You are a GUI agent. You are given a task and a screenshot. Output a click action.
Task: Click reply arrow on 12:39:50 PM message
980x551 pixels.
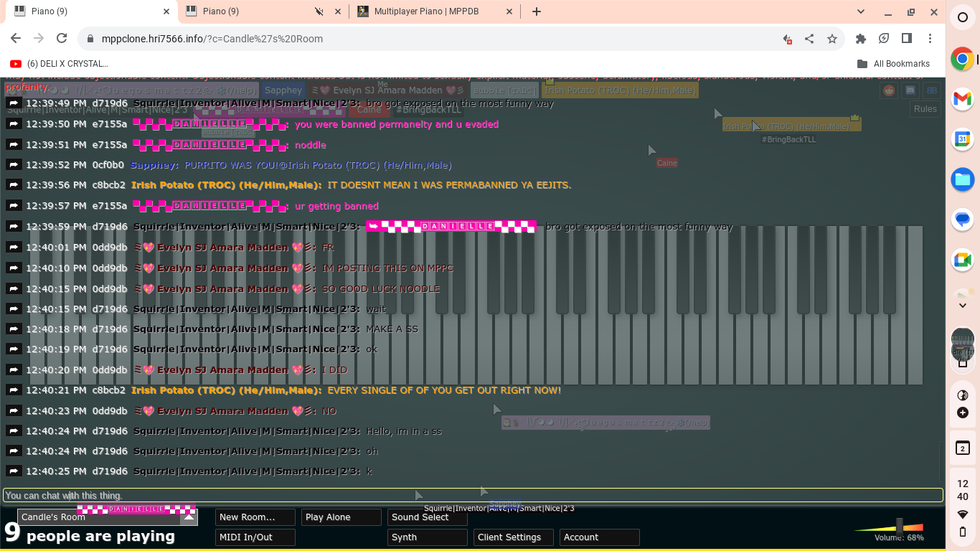[14, 124]
